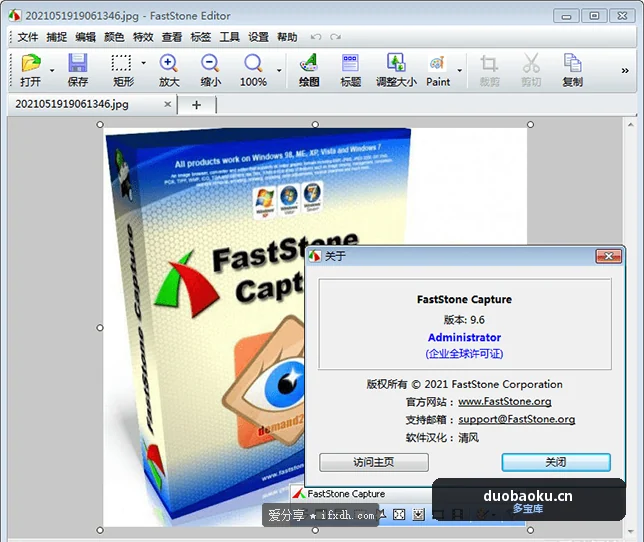Image resolution: width=644 pixels, height=542 pixels.
Task: Set zoom to 100% icon
Action: pyautogui.click(x=253, y=64)
